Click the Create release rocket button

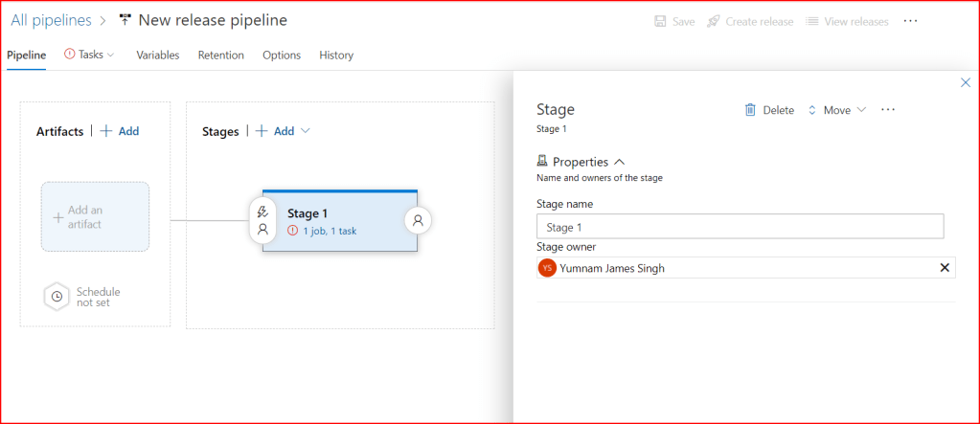(x=749, y=21)
